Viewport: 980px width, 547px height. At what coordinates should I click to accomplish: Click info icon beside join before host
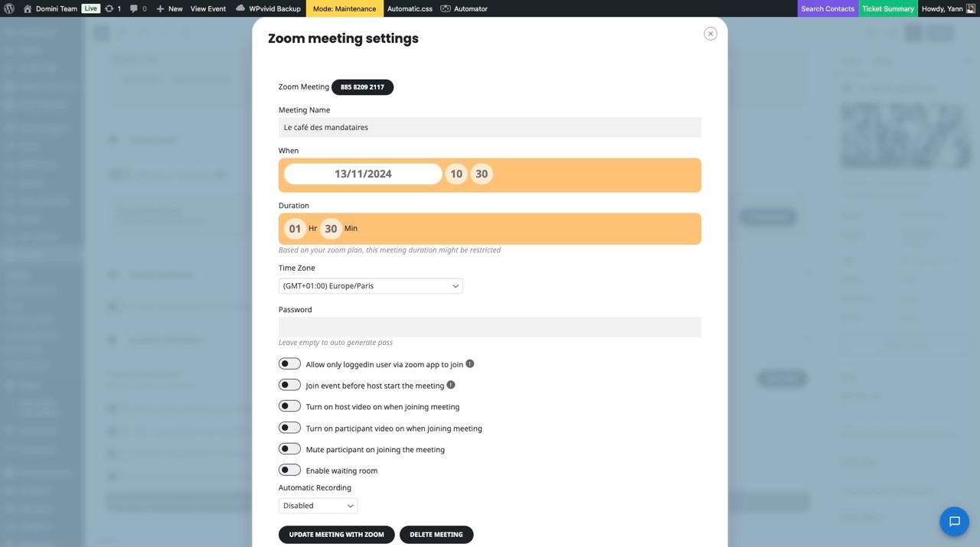click(451, 385)
